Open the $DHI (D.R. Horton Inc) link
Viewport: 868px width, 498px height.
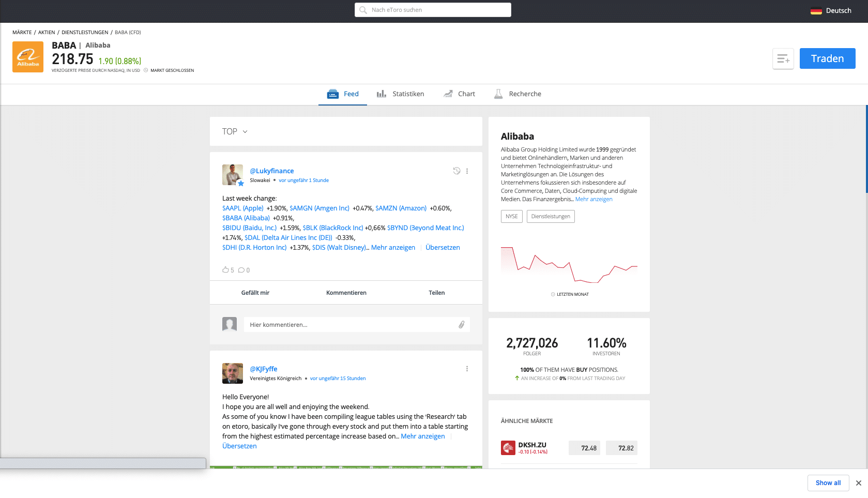(254, 247)
